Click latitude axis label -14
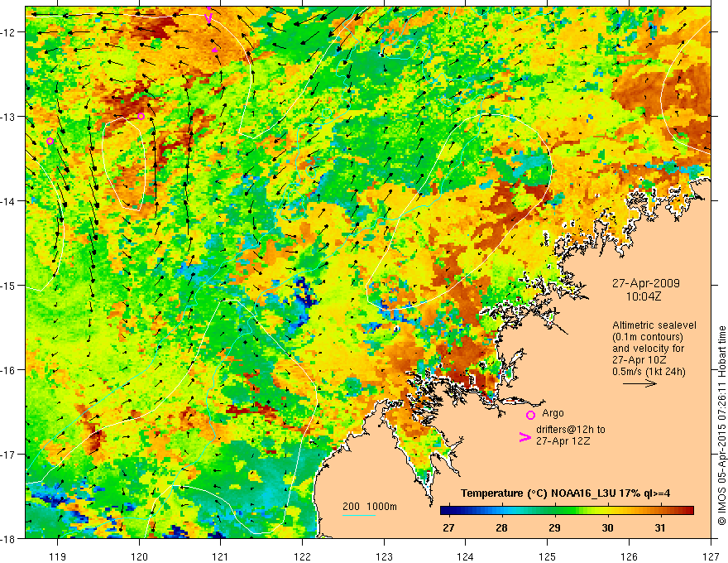Screen dimensions: 728x563 click(9, 201)
